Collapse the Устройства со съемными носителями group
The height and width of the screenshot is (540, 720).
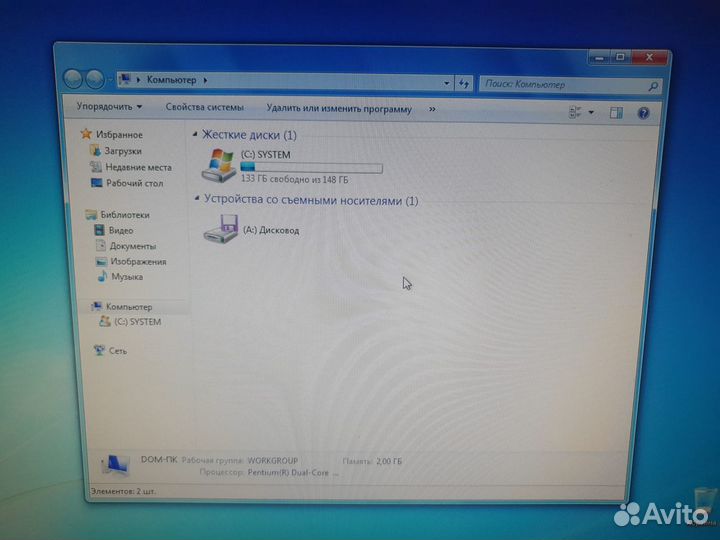(310, 200)
